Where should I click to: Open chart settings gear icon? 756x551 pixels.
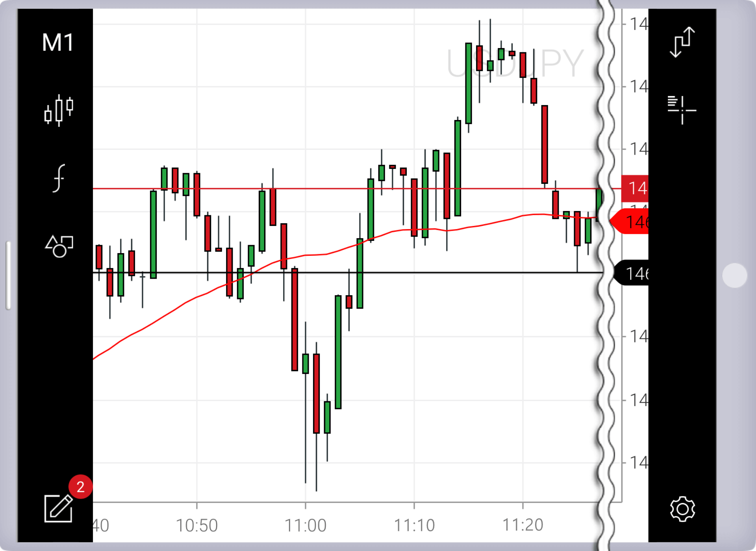coord(682,509)
